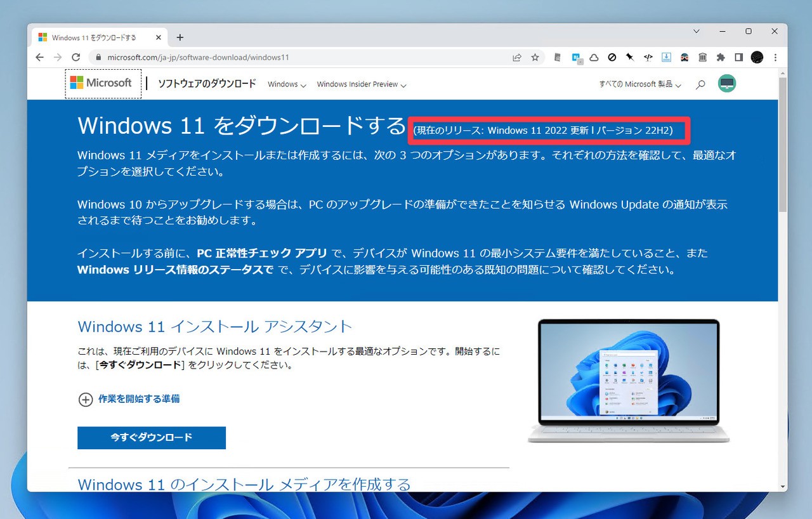812x519 pixels.
Task: Open the goggles-face extension icon
Action: pyautogui.click(x=684, y=57)
